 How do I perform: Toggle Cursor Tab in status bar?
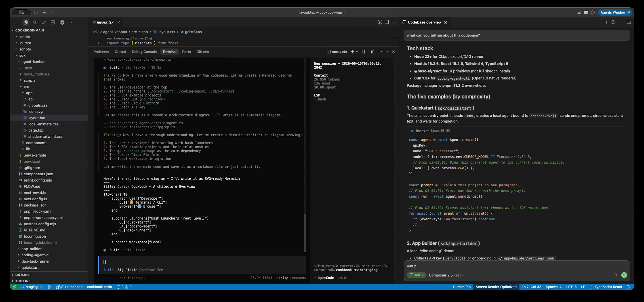[x=462, y=287]
